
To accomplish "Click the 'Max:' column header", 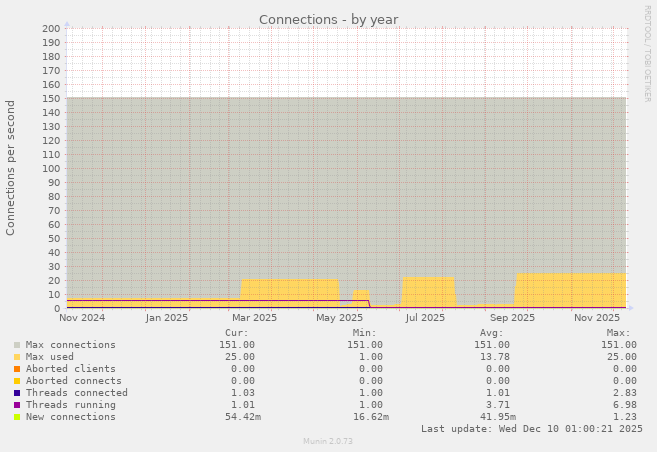I will [618, 333].
